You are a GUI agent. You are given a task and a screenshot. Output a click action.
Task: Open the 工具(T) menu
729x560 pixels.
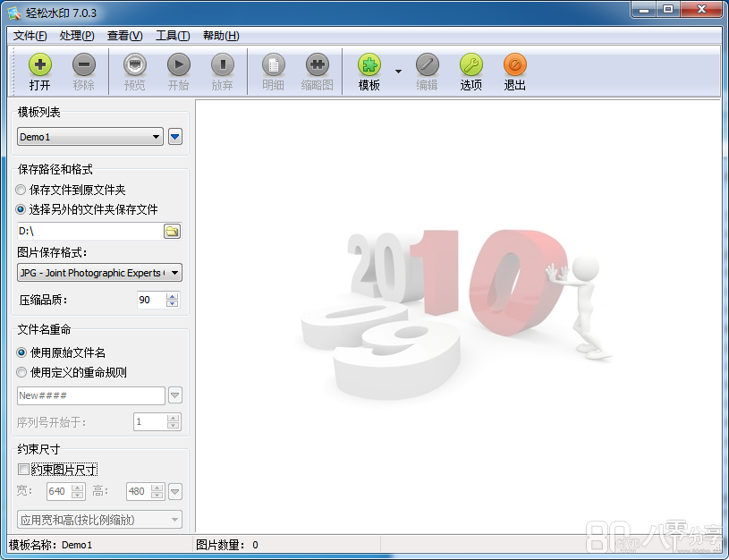tap(173, 36)
